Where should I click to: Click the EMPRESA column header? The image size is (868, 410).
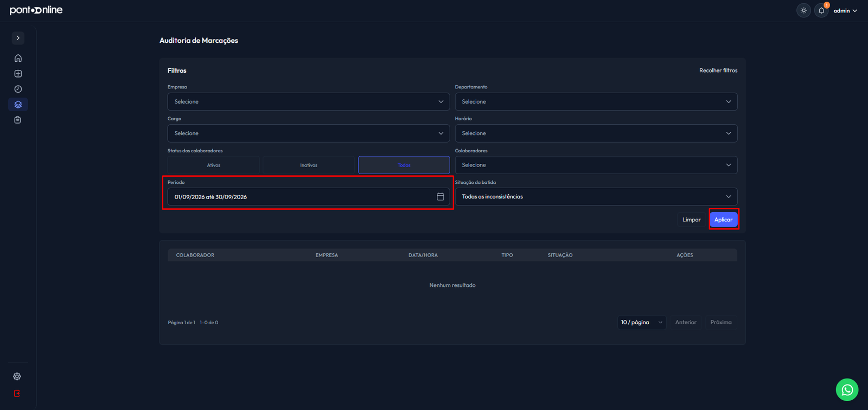(327, 255)
